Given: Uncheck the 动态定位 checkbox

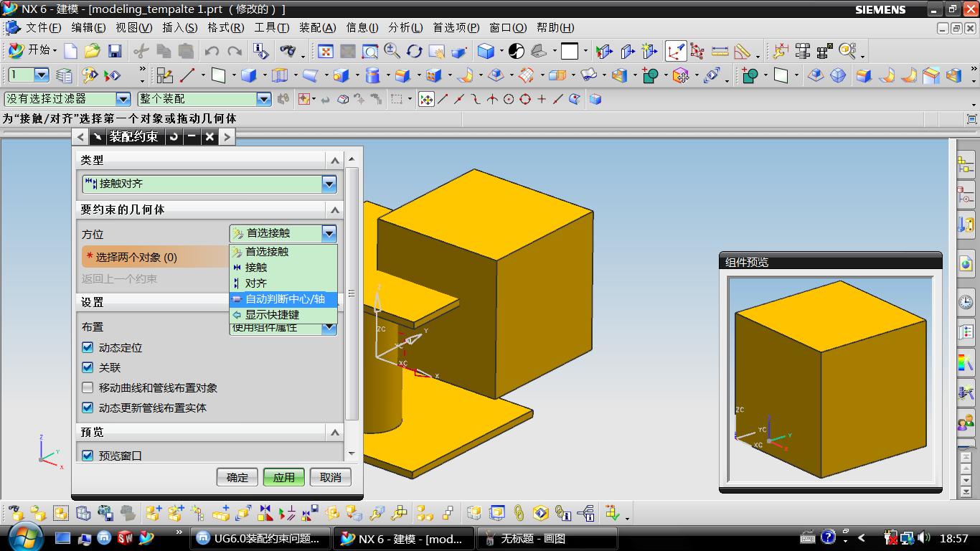Looking at the screenshot, I should tap(88, 348).
